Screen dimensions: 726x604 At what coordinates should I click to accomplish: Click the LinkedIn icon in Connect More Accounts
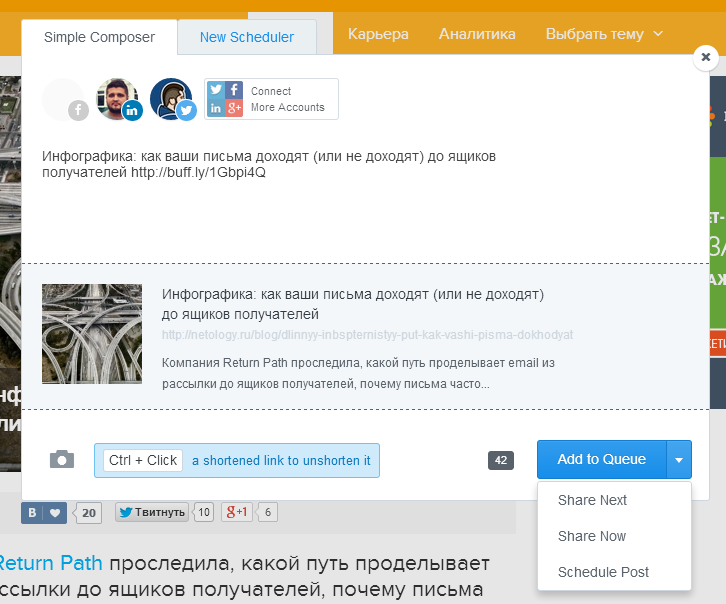tap(216, 108)
